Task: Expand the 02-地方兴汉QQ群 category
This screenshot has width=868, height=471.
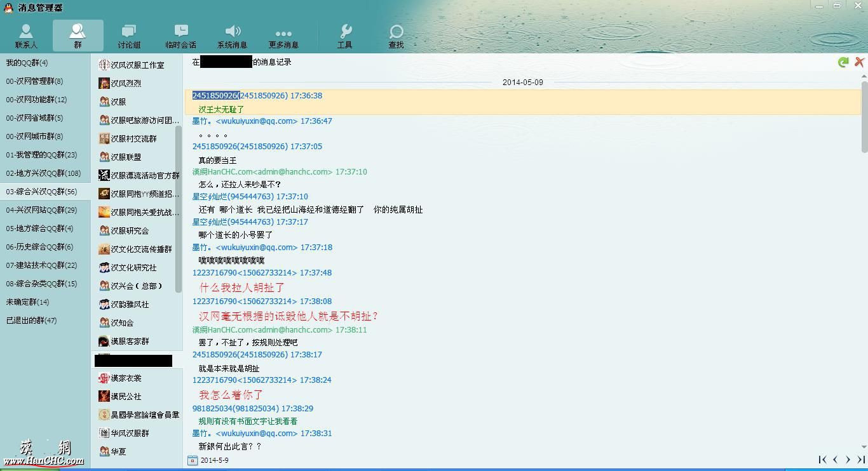Action: click(43, 173)
